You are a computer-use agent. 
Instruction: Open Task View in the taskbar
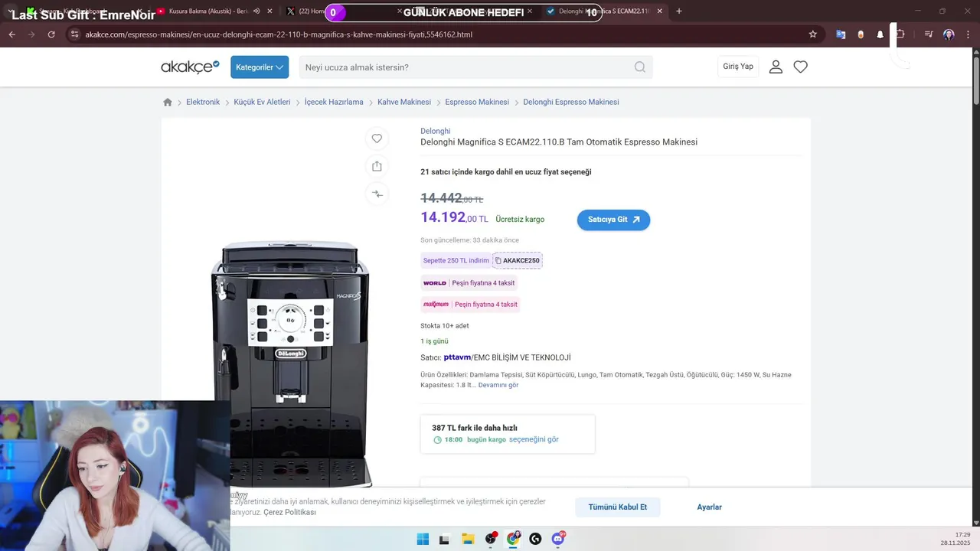[444, 539]
